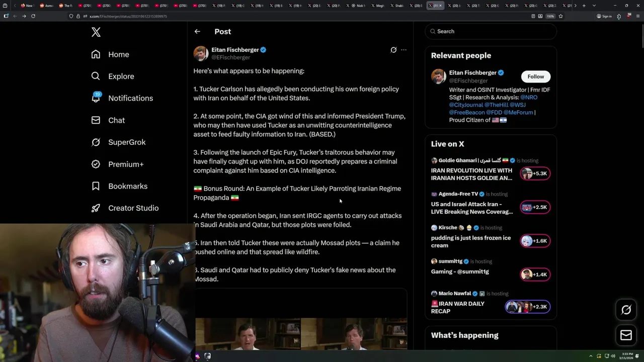
Task: Join Mario Nawfal's +2.3K live space
Action: [528, 307]
